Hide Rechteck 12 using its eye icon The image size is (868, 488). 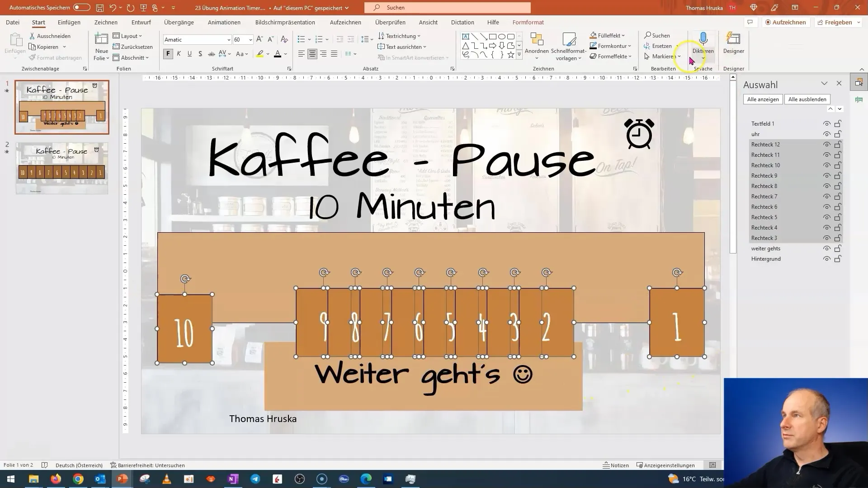click(826, 145)
